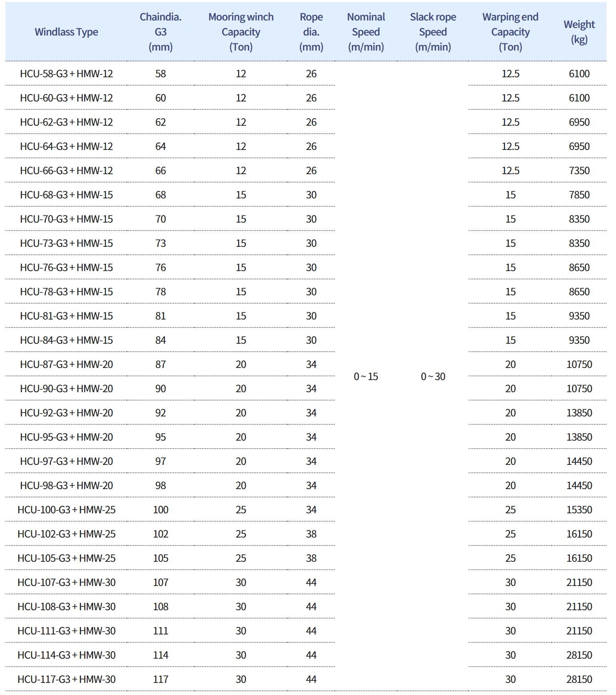Image resolution: width=616 pixels, height=695 pixels.
Task: Click chain diameter value 73
Action: tap(161, 244)
